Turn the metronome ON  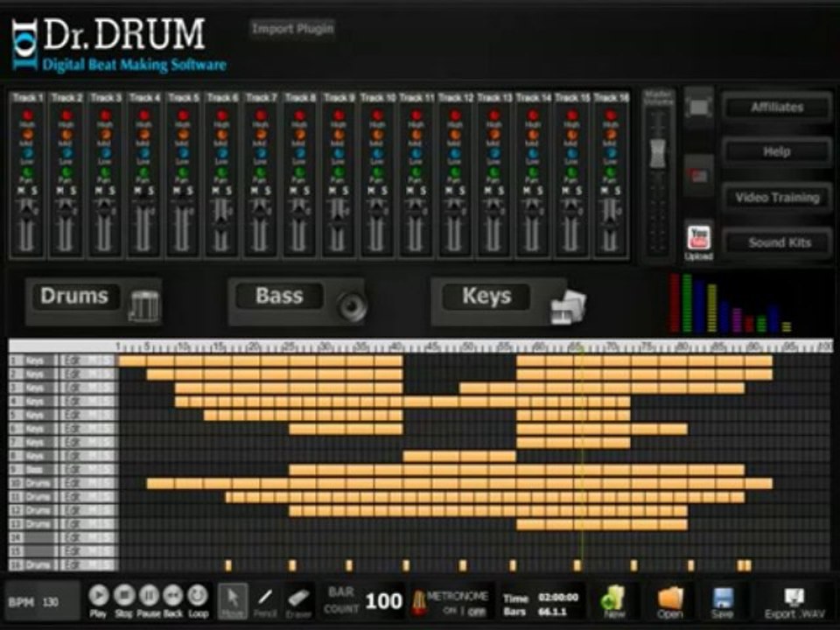(450, 611)
